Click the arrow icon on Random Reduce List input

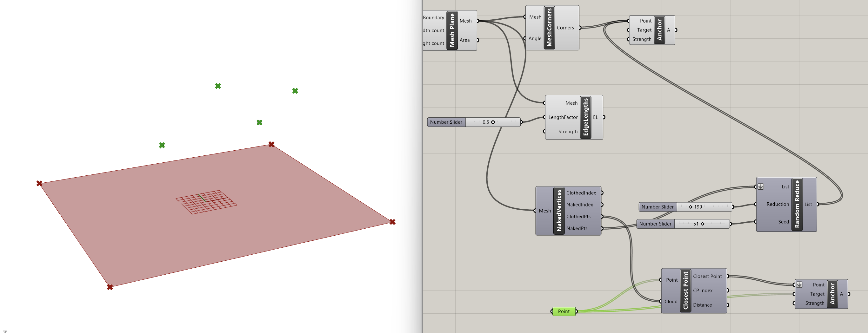[760, 186]
